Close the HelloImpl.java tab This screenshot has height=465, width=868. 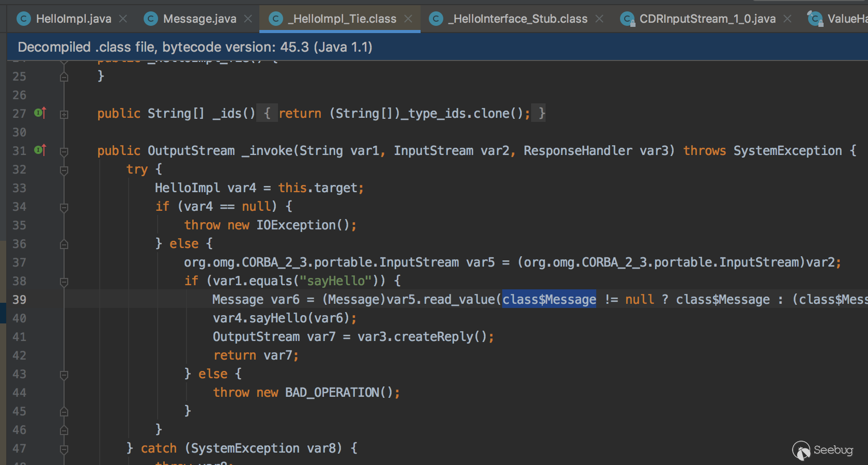point(123,19)
